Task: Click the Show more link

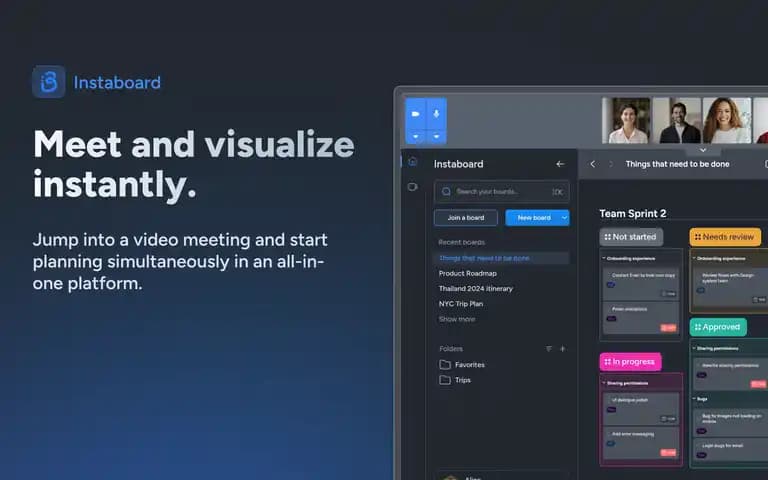Action: click(x=456, y=319)
